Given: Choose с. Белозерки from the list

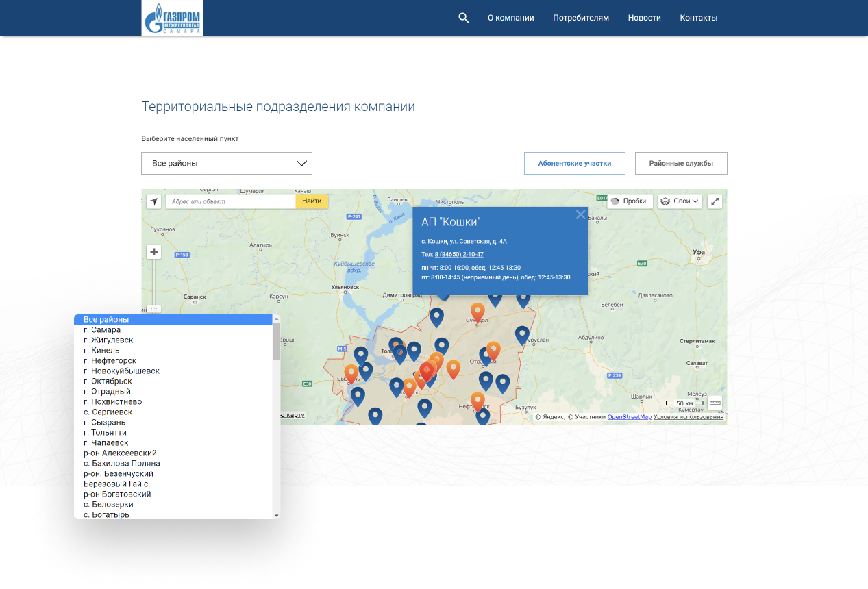Looking at the screenshot, I should [173, 504].
